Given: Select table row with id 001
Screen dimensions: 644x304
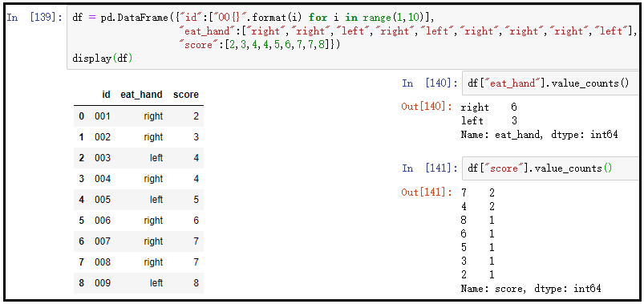Looking at the screenshot, I should 139,116.
